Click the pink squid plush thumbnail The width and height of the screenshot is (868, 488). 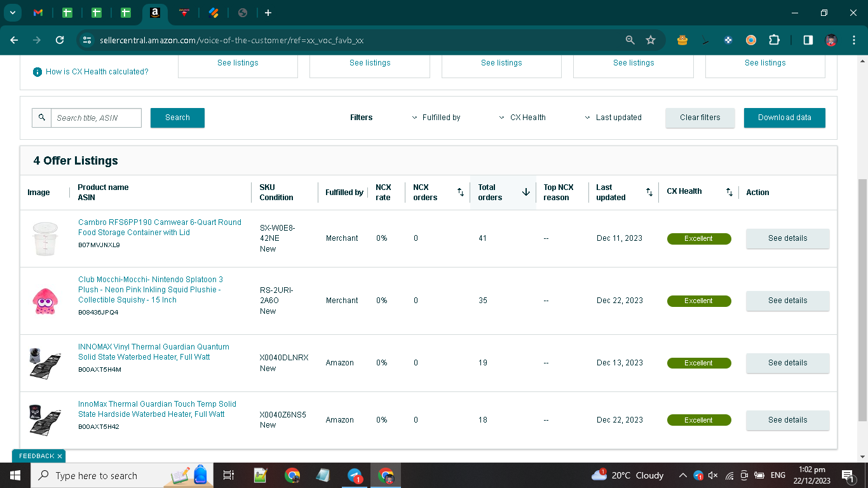[44, 301]
